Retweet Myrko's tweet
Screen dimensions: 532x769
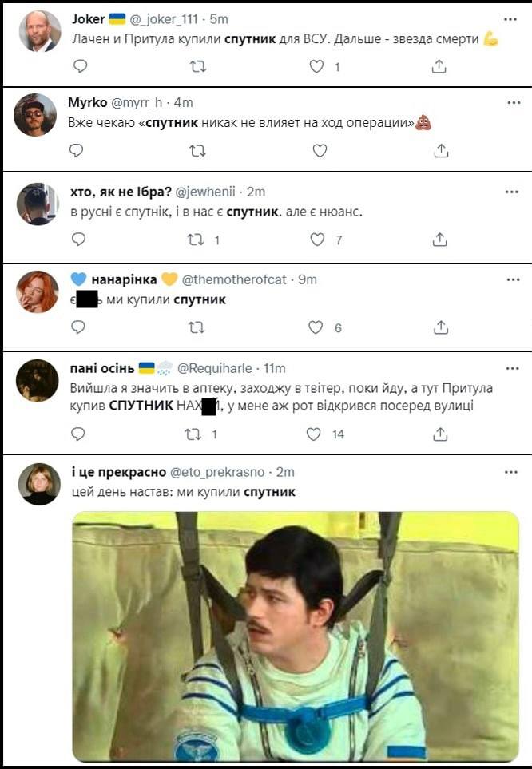[197, 150]
